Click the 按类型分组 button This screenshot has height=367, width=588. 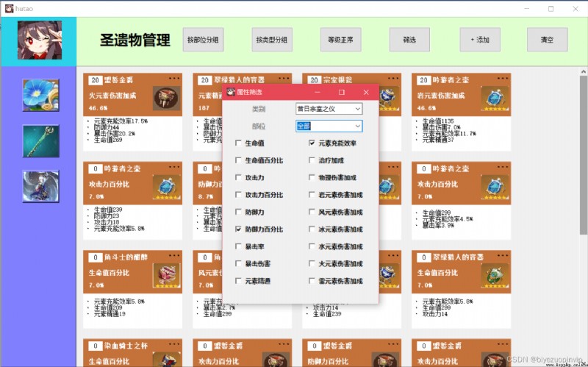pos(272,40)
